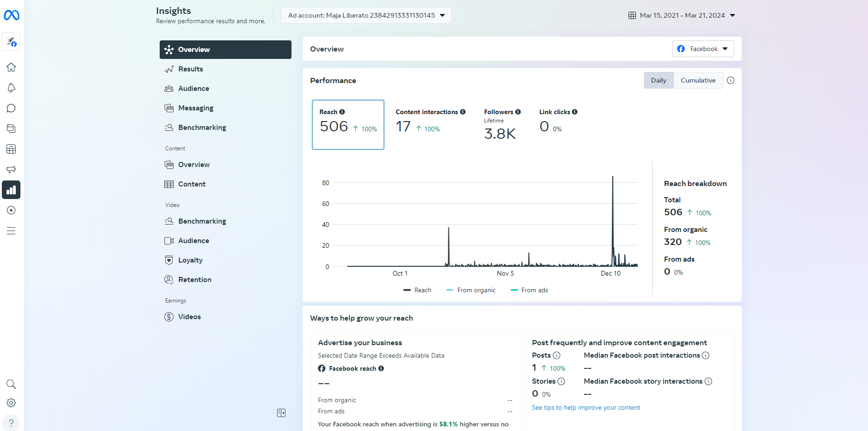Switch chart to Daily view
Viewport: 868px width, 431px height.
tap(659, 80)
